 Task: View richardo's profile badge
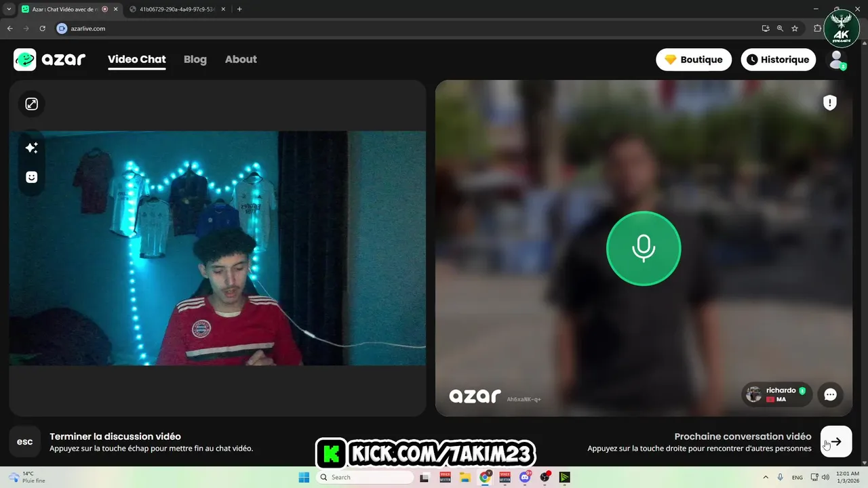[x=776, y=394]
